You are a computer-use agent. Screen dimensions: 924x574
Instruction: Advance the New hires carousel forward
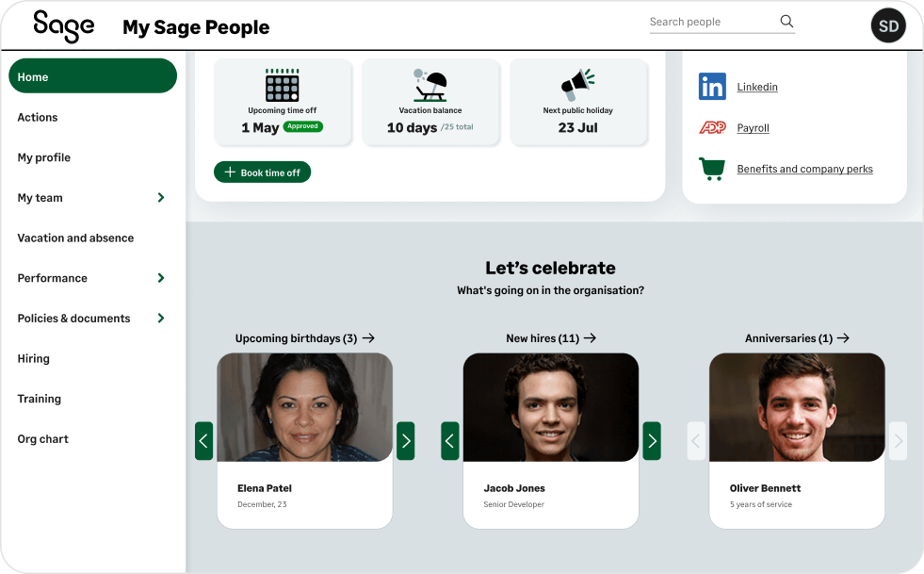(x=651, y=440)
